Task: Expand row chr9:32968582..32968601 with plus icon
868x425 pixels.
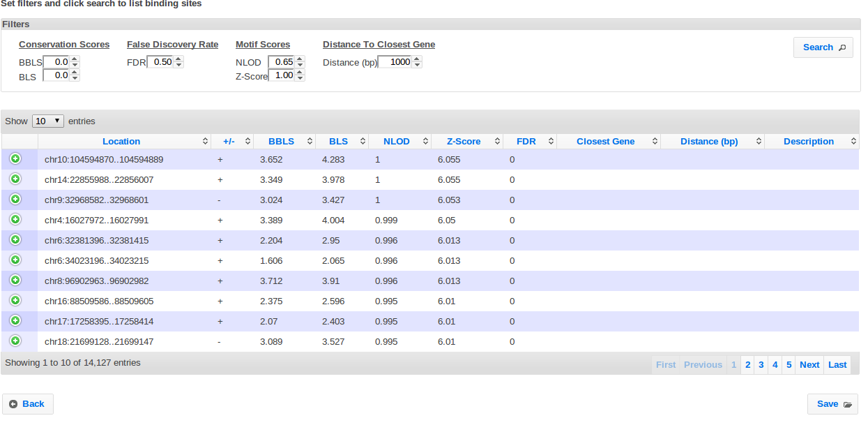Action: click(15, 200)
